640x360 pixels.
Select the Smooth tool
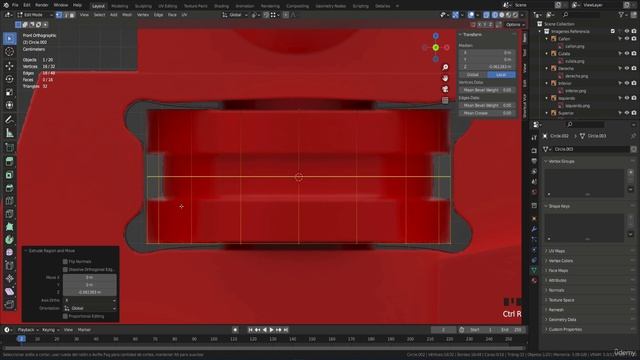pos(9,253)
